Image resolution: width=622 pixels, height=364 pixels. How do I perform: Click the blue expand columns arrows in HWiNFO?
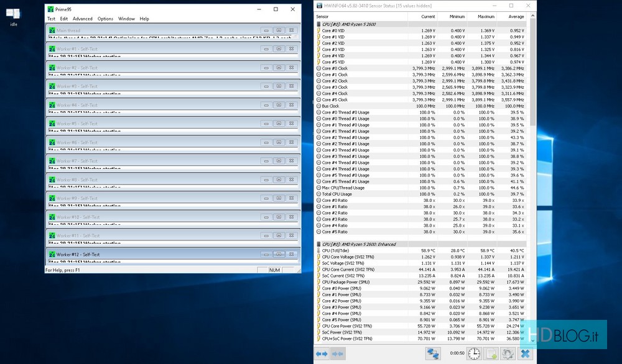click(322, 353)
